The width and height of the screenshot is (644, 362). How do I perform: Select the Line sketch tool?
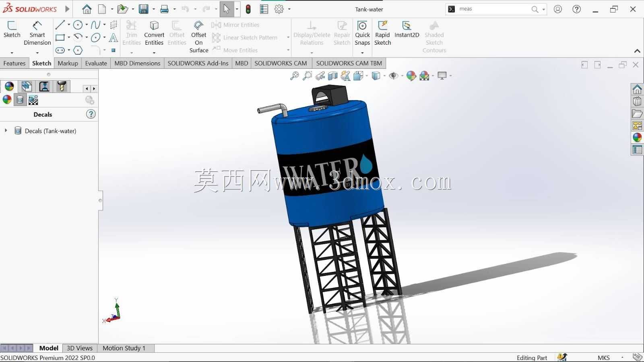pyautogui.click(x=60, y=25)
